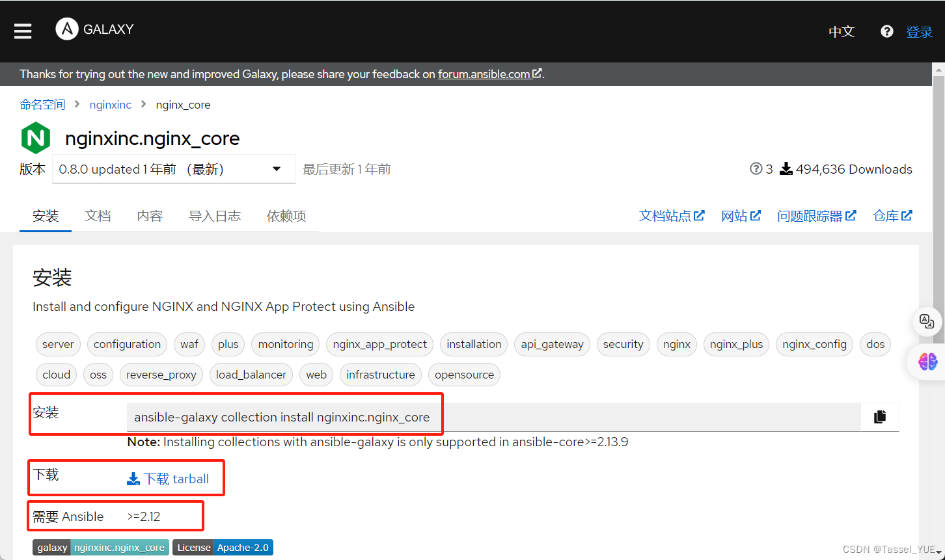Click the load_balancer tag
Image resolution: width=945 pixels, height=560 pixels.
coord(251,375)
